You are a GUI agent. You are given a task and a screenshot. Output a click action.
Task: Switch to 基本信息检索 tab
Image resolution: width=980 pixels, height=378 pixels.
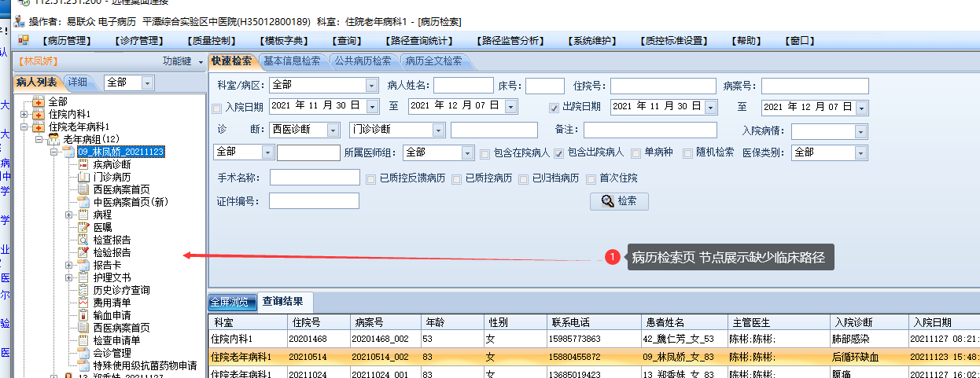[292, 61]
